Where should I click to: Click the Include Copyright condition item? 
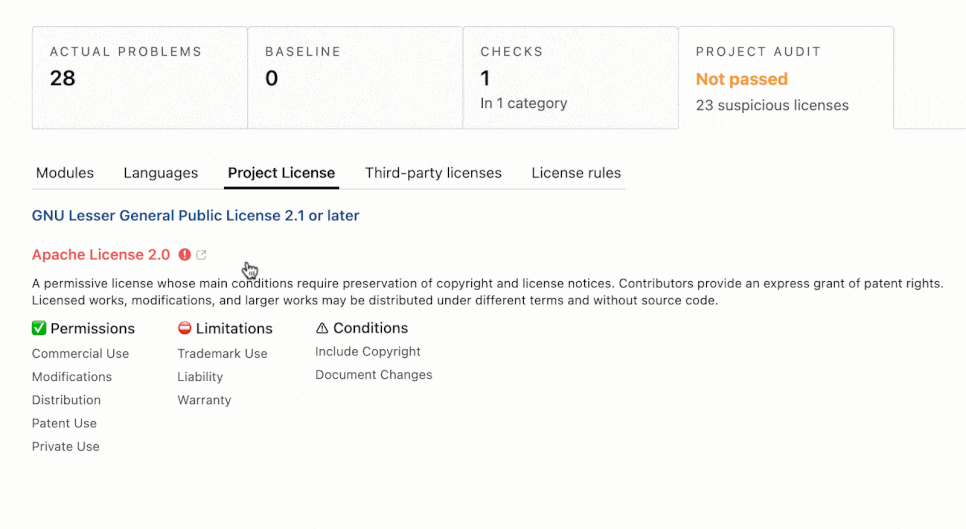pos(368,352)
